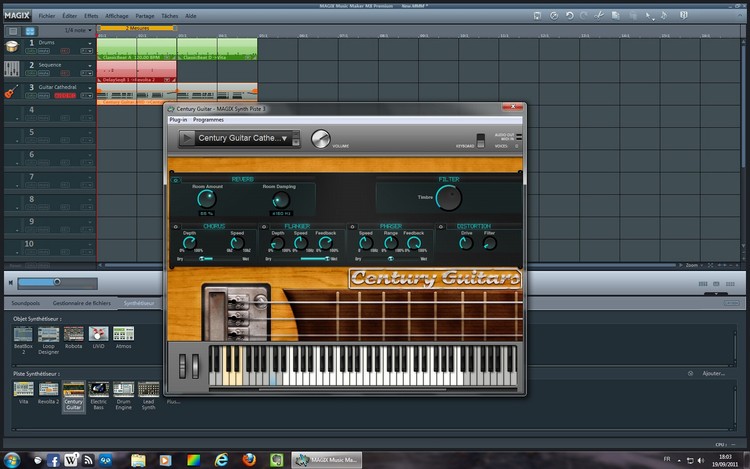Switch to the Soundpools tab

[25, 302]
